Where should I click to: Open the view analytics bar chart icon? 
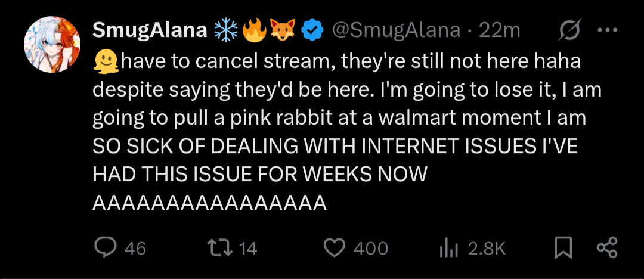coord(448,248)
